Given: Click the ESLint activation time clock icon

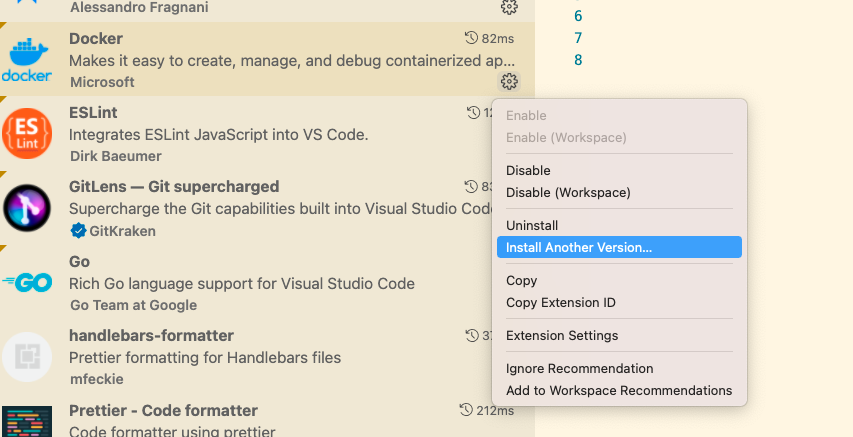Looking at the screenshot, I should [473, 113].
